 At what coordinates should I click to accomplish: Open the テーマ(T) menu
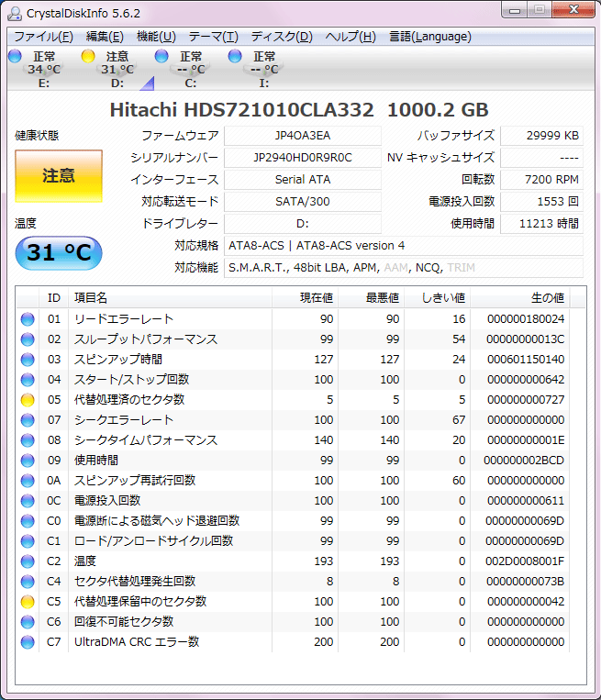(x=213, y=37)
